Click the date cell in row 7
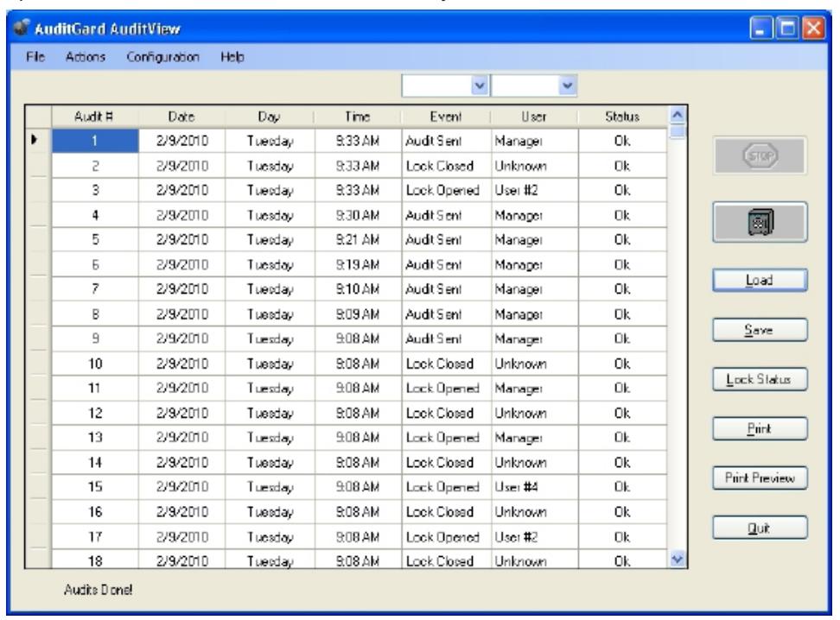 [x=181, y=289]
